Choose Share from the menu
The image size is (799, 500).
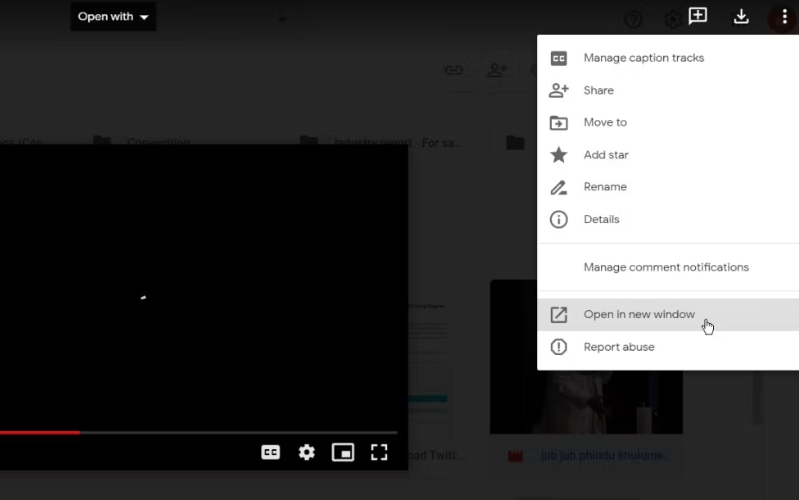coord(668,90)
